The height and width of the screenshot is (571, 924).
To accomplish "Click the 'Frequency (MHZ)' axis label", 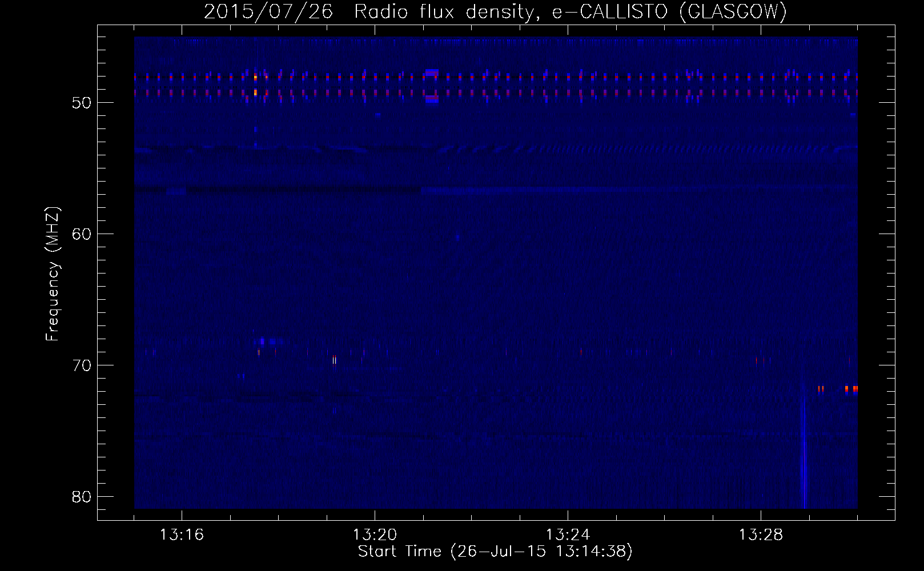I will pyautogui.click(x=53, y=274).
